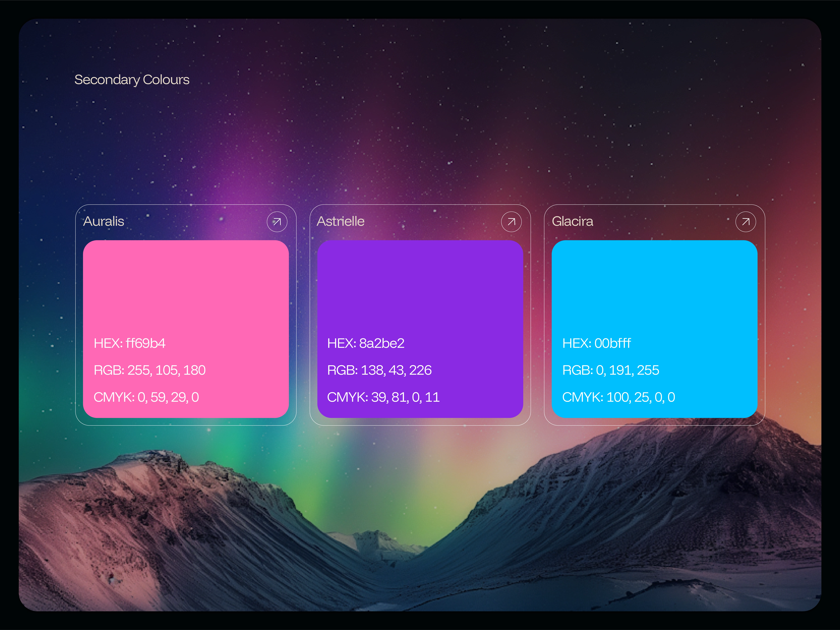The height and width of the screenshot is (630, 840).
Task: Click the RGB: 0, 191, 255 value
Action: tap(611, 370)
